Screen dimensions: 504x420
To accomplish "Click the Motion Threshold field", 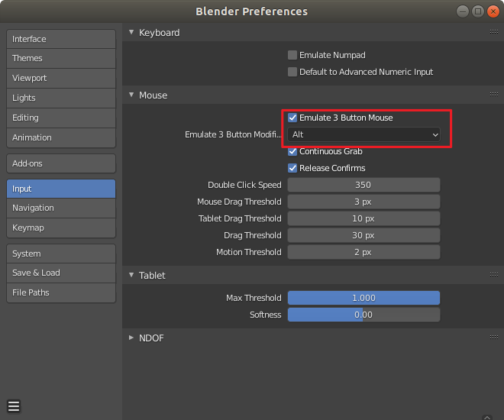I will click(x=363, y=252).
